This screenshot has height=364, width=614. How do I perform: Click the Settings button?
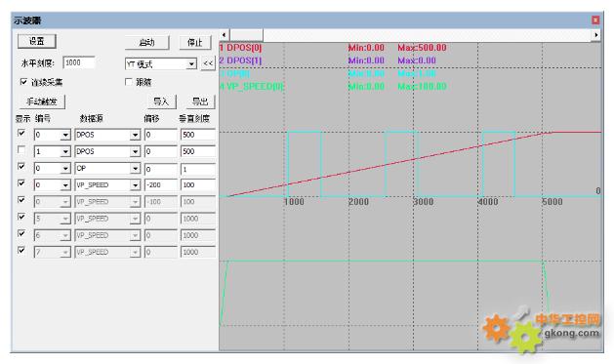click(x=37, y=41)
